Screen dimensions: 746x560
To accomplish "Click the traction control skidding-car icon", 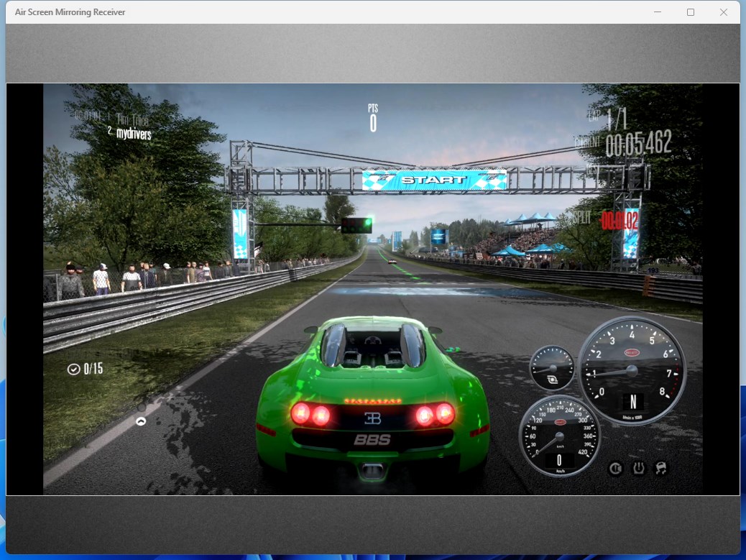I will click(661, 468).
